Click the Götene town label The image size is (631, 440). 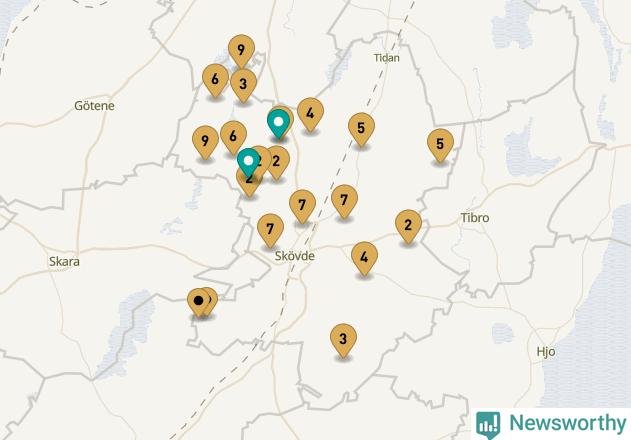click(94, 106)
